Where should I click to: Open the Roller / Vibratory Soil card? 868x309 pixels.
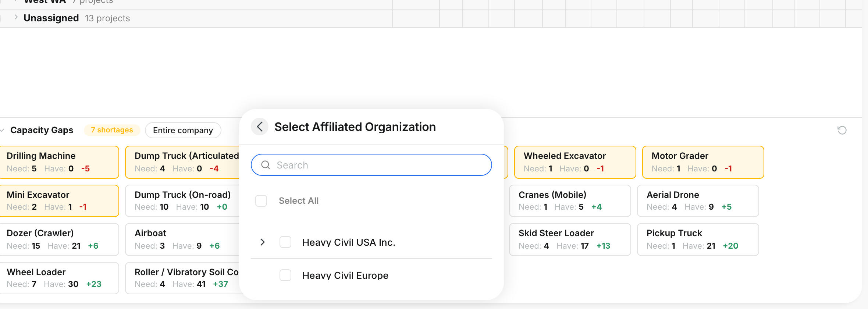pos(182,278)
